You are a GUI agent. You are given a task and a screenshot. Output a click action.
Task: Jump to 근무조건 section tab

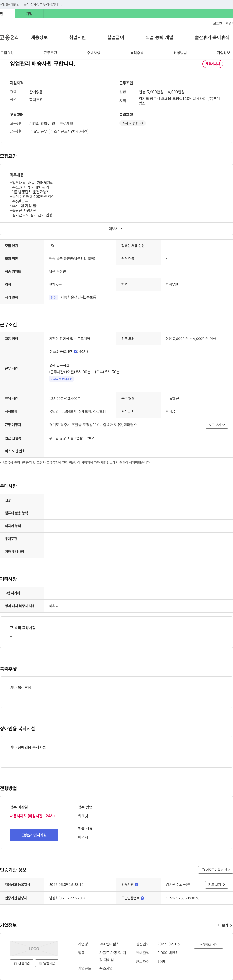click(x=50, y=53)
